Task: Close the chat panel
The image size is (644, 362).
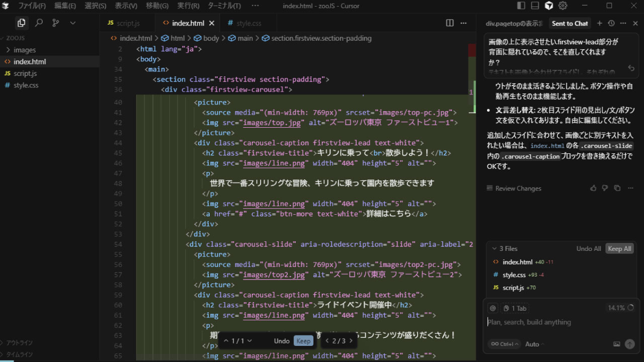Action: click(x=635, y=23)
